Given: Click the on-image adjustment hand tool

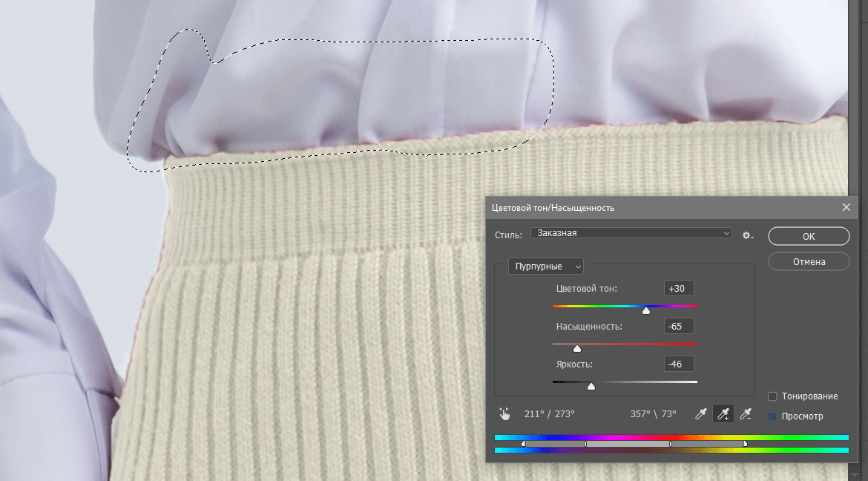Looking at the screenshot, I should point(504,413).
